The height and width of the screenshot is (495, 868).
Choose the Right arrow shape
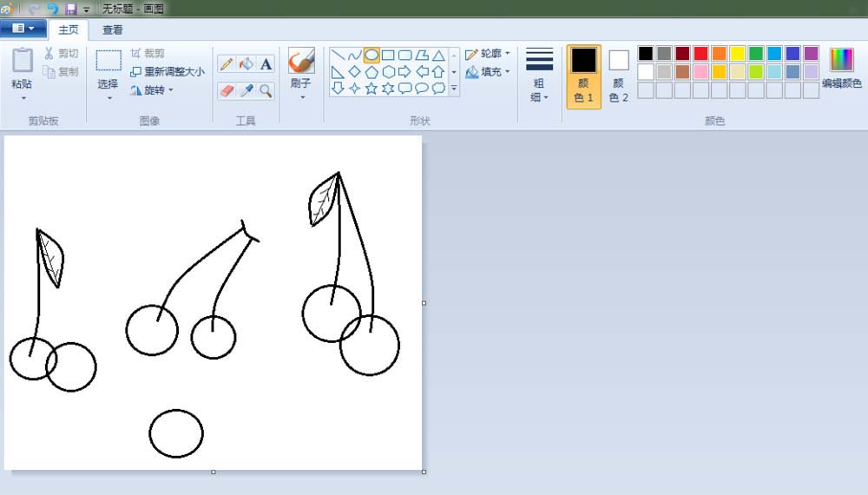point(405,71)
